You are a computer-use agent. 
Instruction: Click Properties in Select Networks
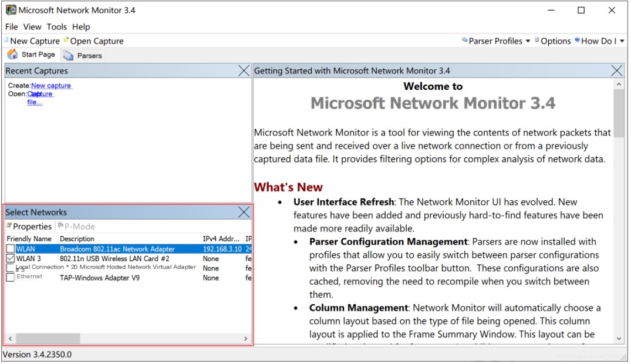[x=29, y=227]
